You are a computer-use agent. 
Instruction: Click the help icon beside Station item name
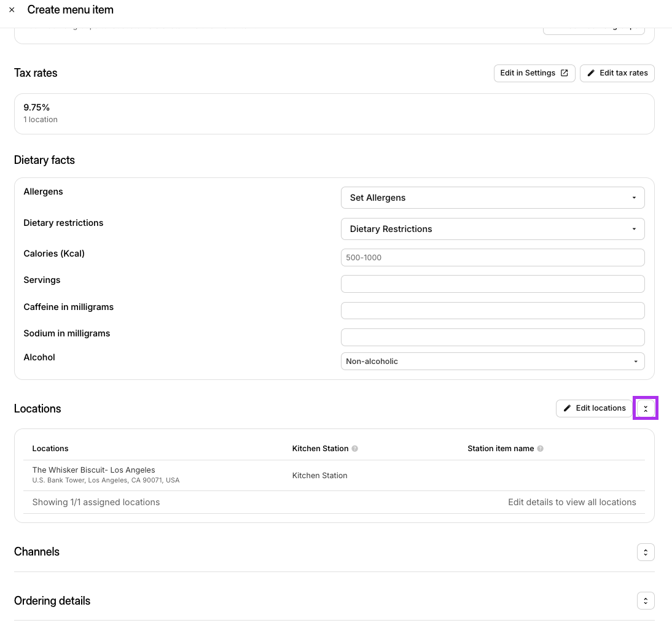coord(540,449)
